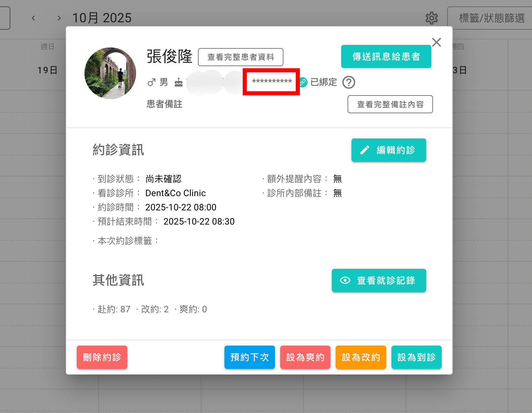Click 編輯約診 to edit appointment

tap(389, 150)
